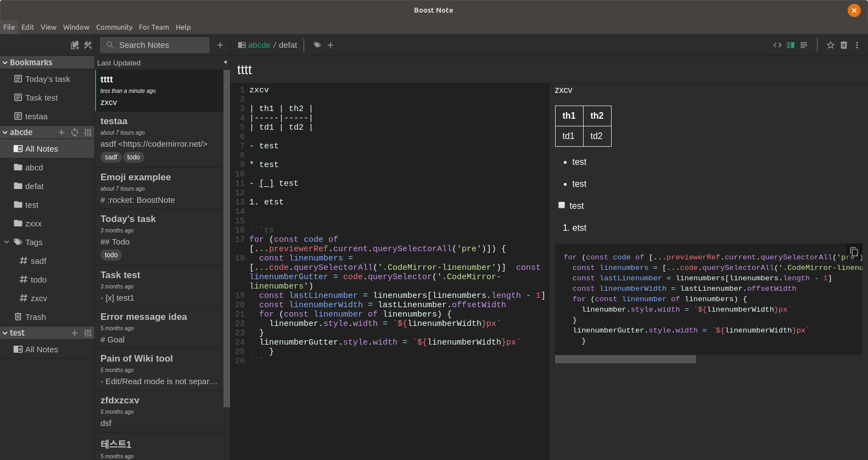Screen dimensions: 868x460
Task: Open Today's task bookmark
Action: (47, 79)
